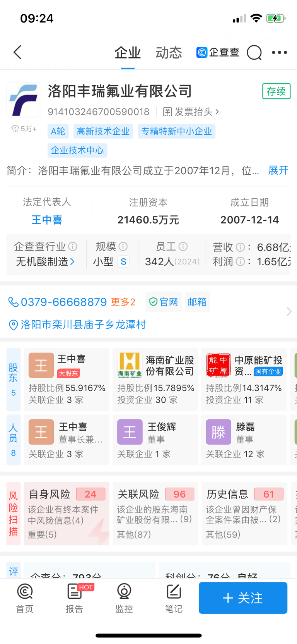Tap the A轮 tag
This screenshot has height=644, width=297.
point(58,131)
